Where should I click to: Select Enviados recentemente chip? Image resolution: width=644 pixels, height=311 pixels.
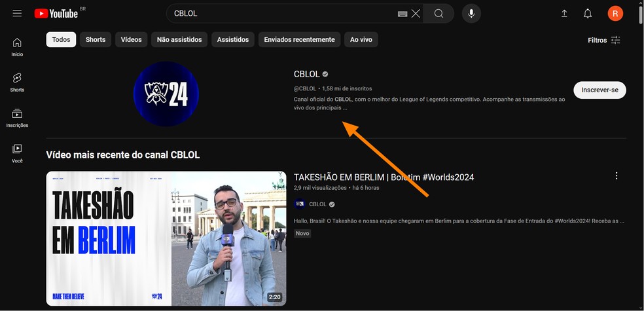(x=299, y=40)
